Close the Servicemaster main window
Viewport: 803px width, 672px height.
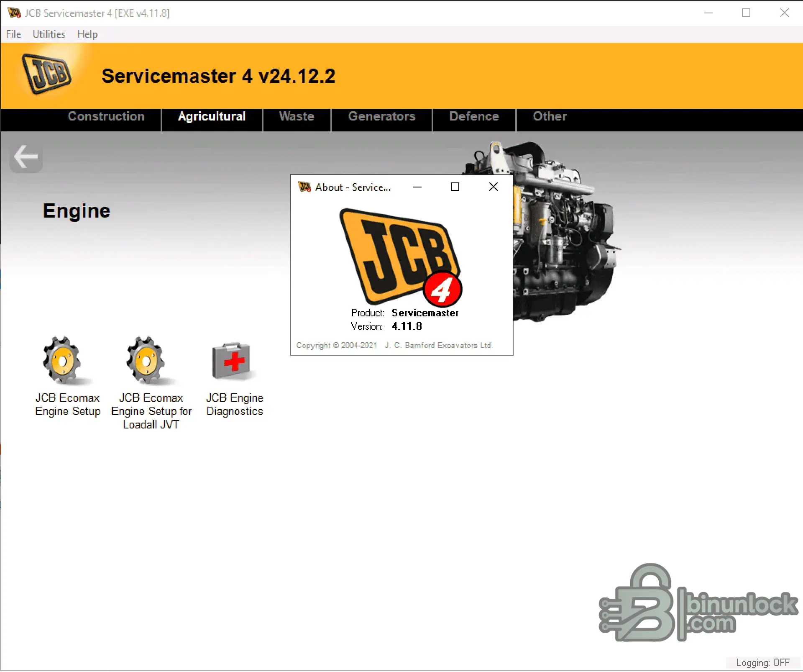click(784, 13)
